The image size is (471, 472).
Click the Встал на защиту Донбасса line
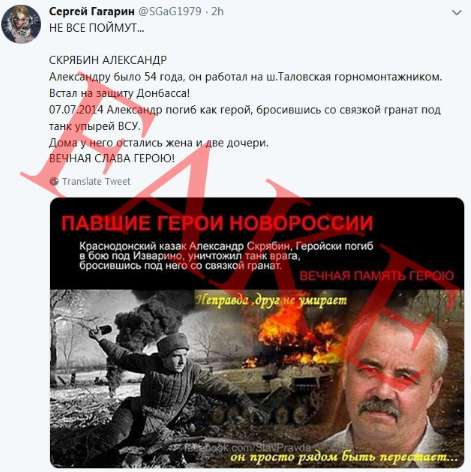pos(119,93)
